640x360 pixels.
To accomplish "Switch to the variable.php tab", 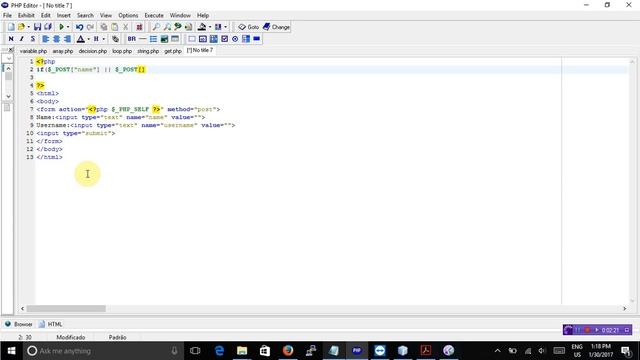I will click(x=33, y=51).
